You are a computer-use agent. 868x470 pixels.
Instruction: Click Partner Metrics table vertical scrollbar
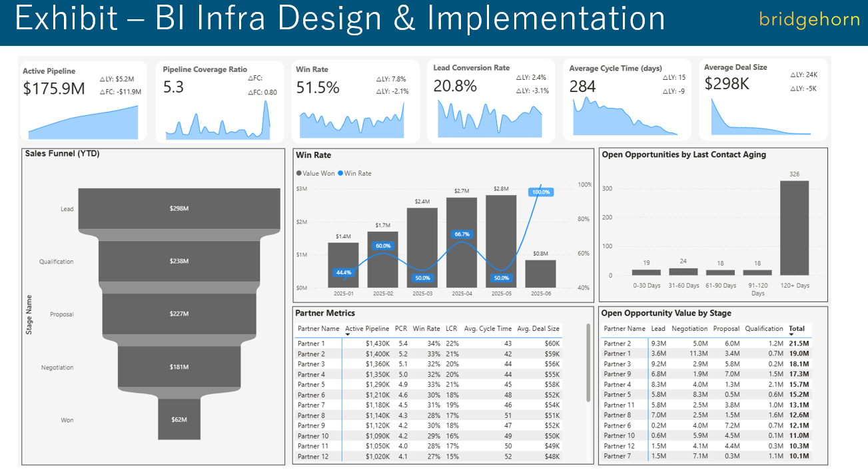[x=588, y=362]
